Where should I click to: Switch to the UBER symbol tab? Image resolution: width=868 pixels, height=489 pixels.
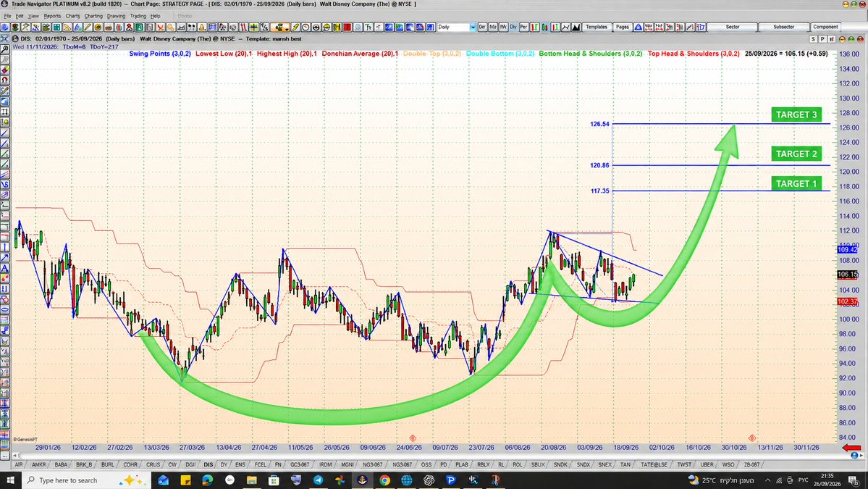click(x=707, y=464)
